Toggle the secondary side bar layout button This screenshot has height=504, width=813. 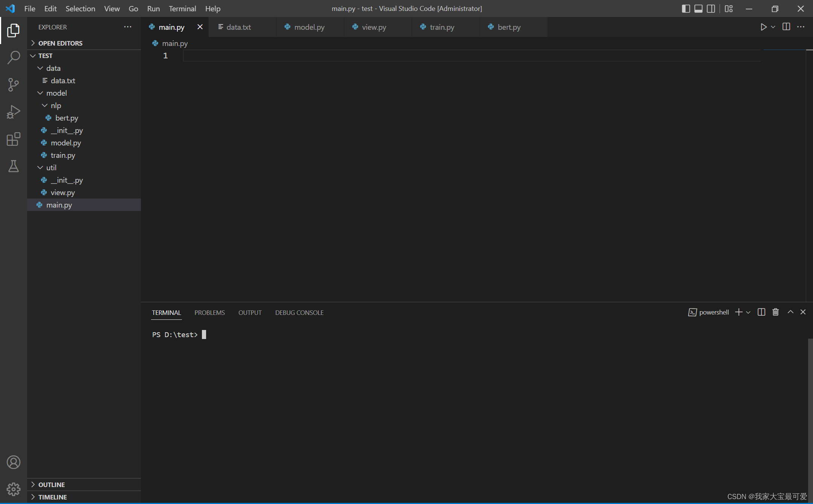(711, 9)
